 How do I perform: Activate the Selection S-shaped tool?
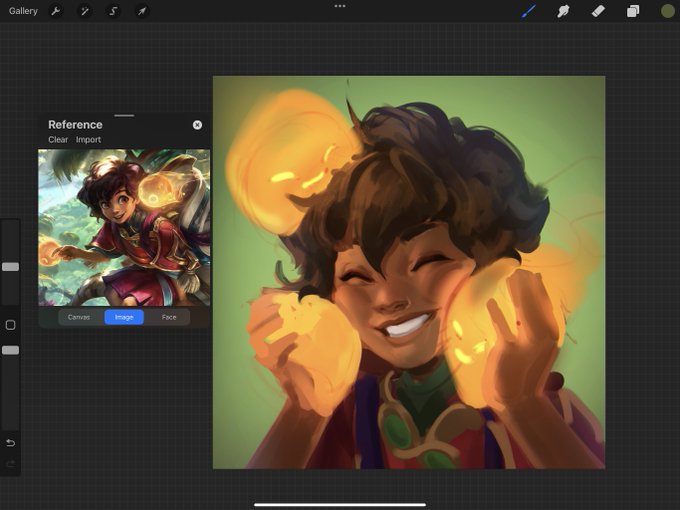coord(113,11)
